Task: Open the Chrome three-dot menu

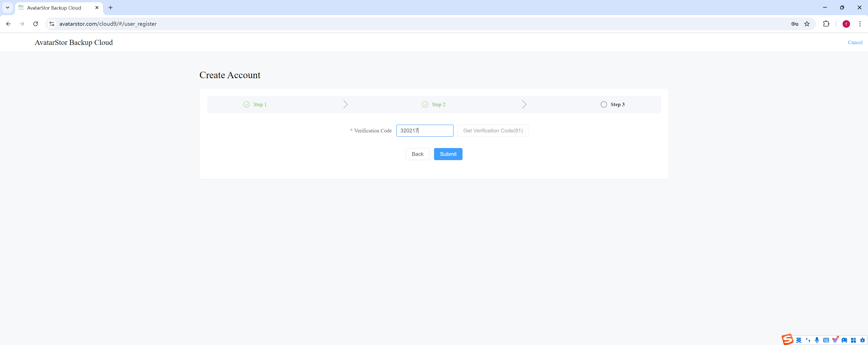Action: (x=860, y=24)
